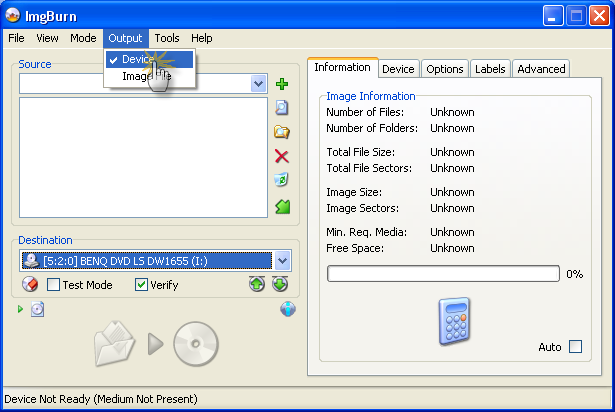Close the Output menu

[x=126, y=38]
